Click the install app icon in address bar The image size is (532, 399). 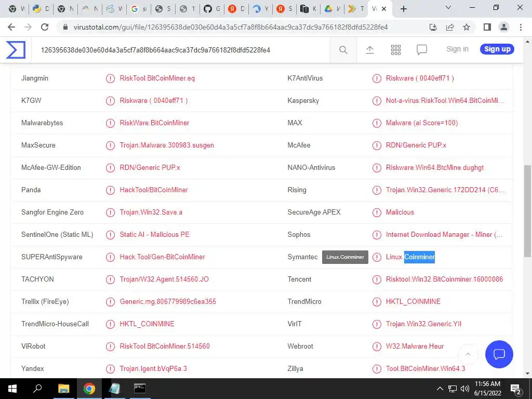(433, 27)
